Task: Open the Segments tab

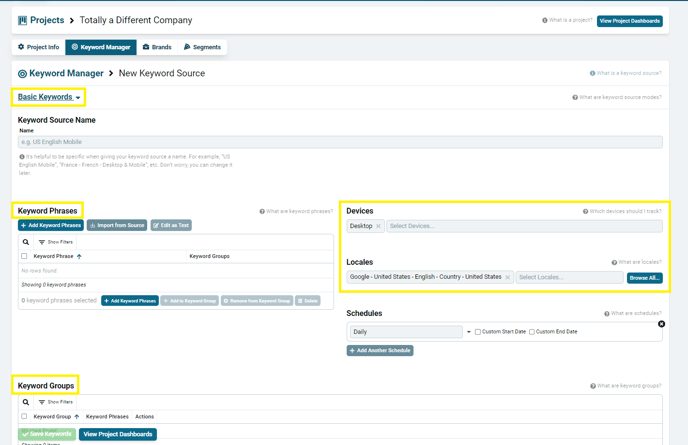Action: pos(202,47)
